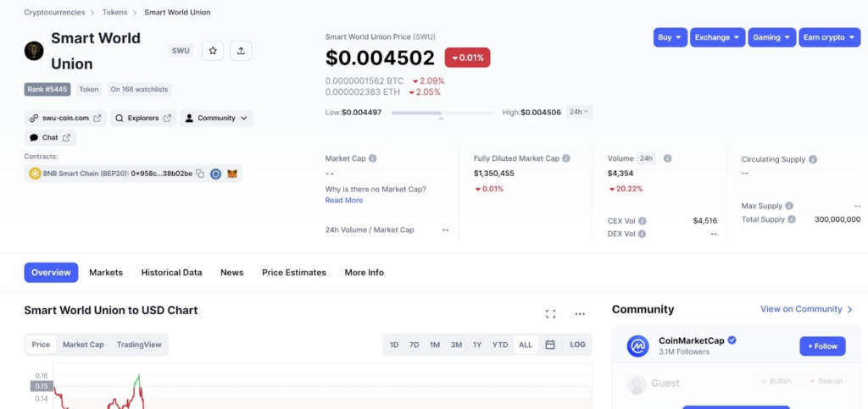Expand the Community dropdown
Screen dimensions: 868x409
tap(216, 119)
